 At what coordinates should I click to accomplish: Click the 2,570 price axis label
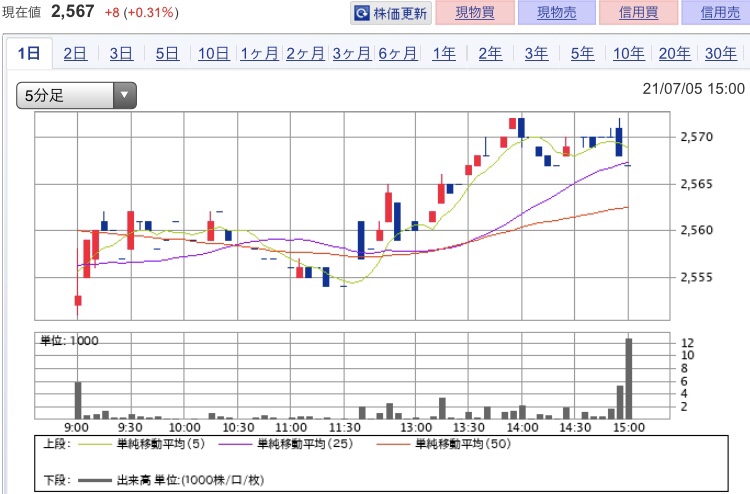tap(696, 137)
